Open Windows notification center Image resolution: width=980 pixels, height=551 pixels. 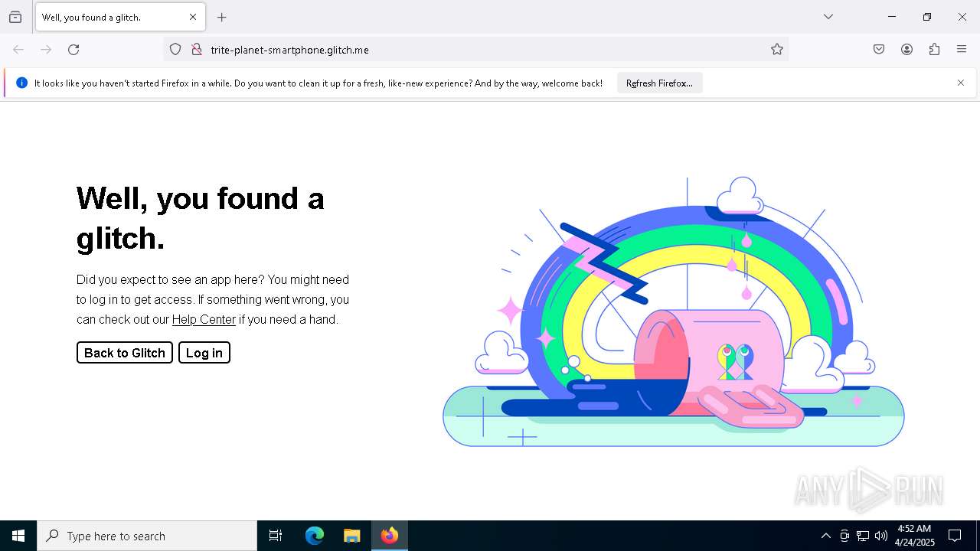(x=955, y=536)
